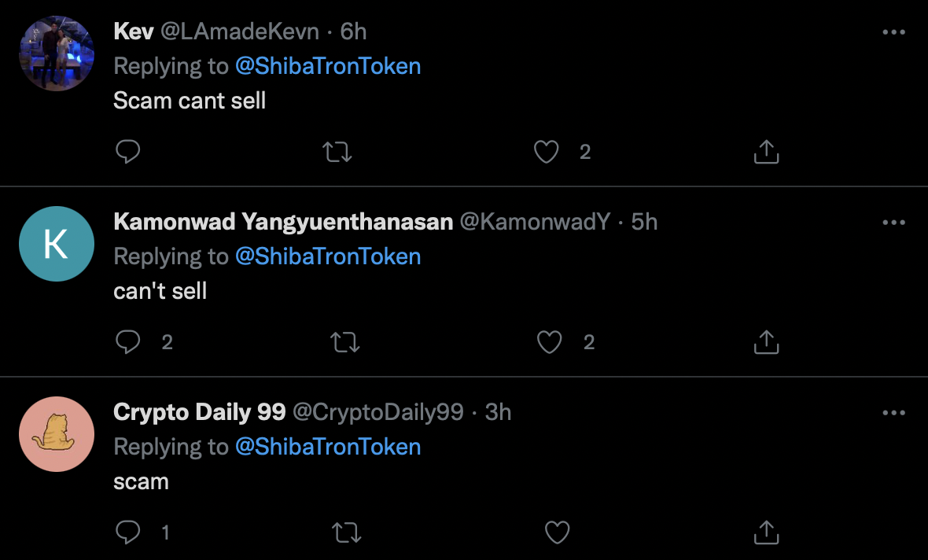This screenshot has height=560, width=928.
Task: Like Kev's "Scam cant sell" tweet
Action: [x=546, y=152]
